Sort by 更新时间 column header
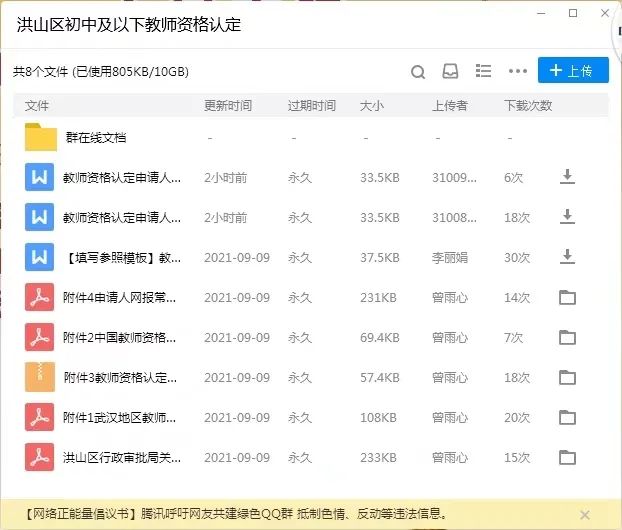This screenshot has width=622, height=530. point(228,105)
